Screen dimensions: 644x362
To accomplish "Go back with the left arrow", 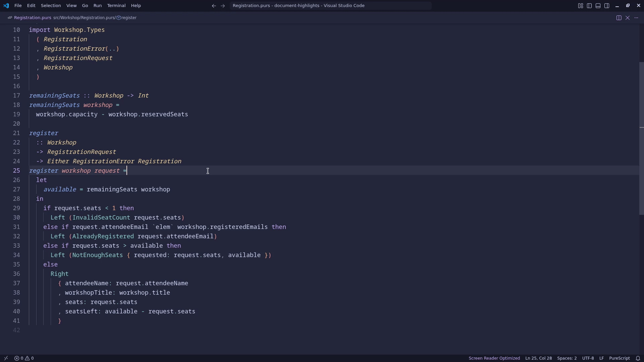I will pyautogui.click(x=214, y=6).
